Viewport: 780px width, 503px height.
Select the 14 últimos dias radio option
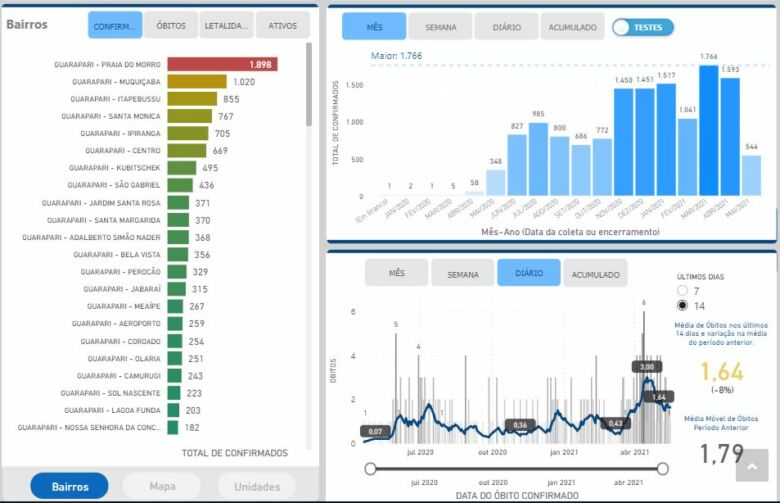(683, 306)
